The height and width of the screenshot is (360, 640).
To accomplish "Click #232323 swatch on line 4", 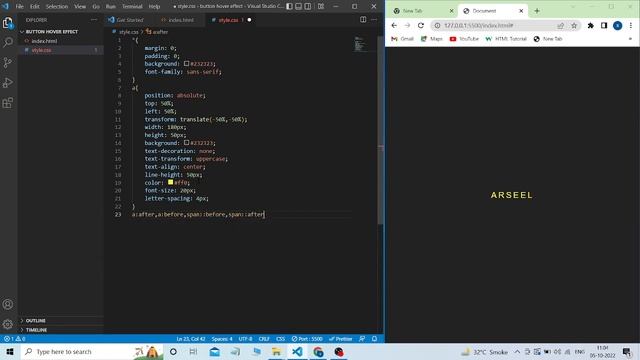I will pos(187,64).
